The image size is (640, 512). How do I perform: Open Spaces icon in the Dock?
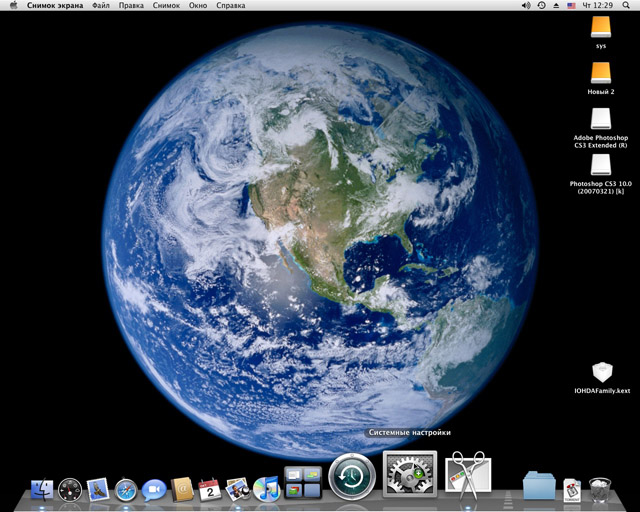pyautogui.click(x=302, y=482)
